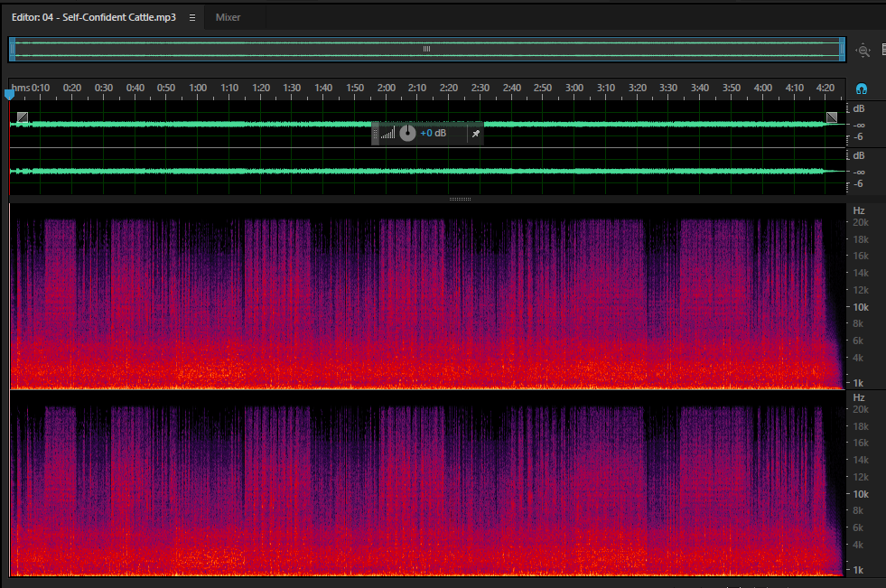Click the 0:30 mark on timeline ruler
Viewport: 886px width, 588px height.
(103, 89)
